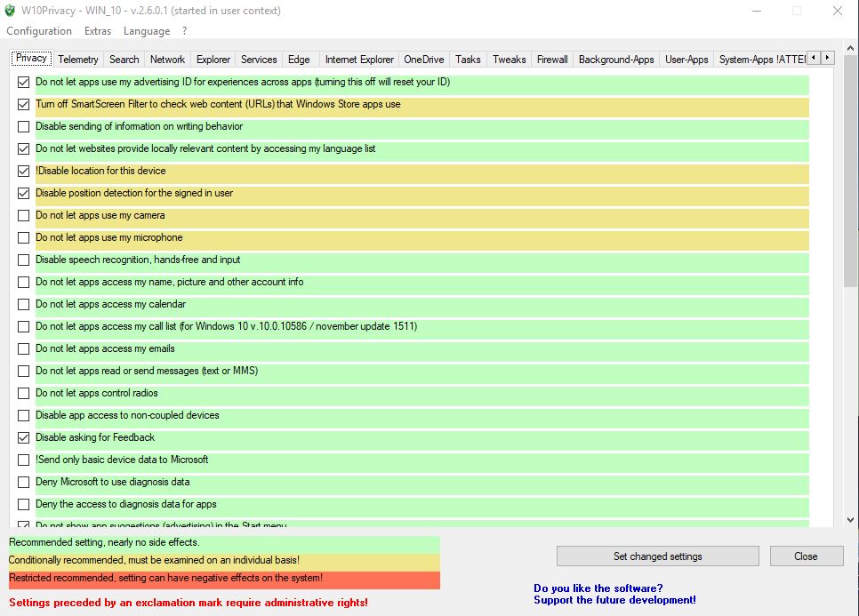This screenshot has width=859, height=616.
Task: Click Do you like the software link
Action: coord(598,588)
